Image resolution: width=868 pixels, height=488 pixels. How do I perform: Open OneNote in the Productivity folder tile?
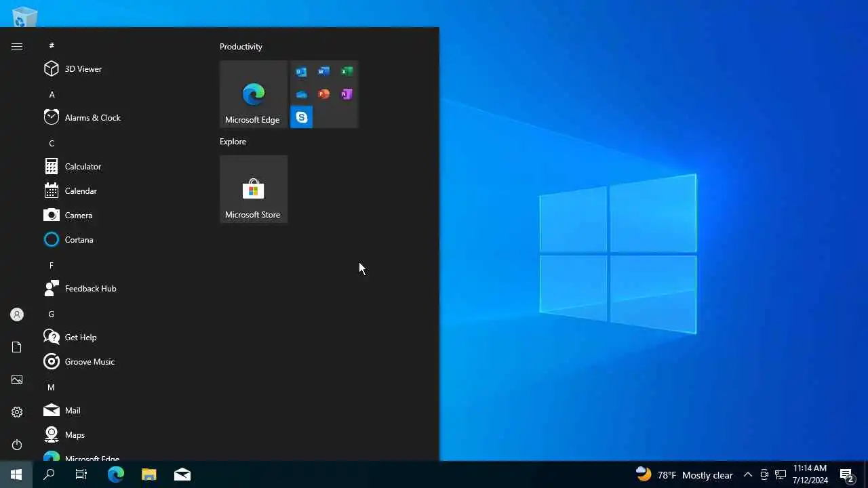pyautogui.click(x=347, y=94)
